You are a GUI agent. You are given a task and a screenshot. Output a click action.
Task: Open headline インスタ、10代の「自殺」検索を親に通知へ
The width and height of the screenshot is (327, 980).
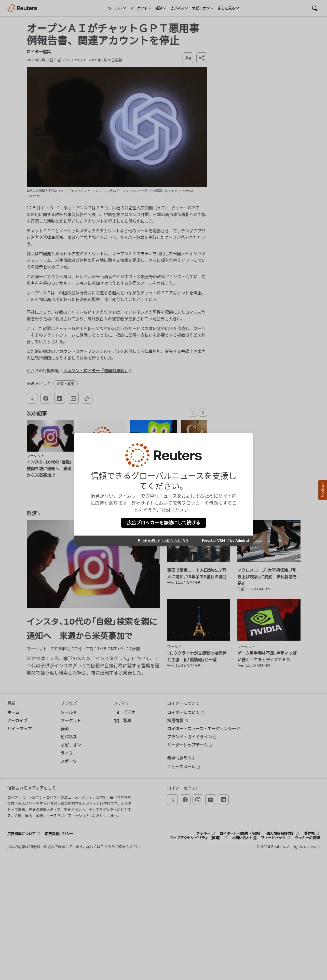coord(92,628)
